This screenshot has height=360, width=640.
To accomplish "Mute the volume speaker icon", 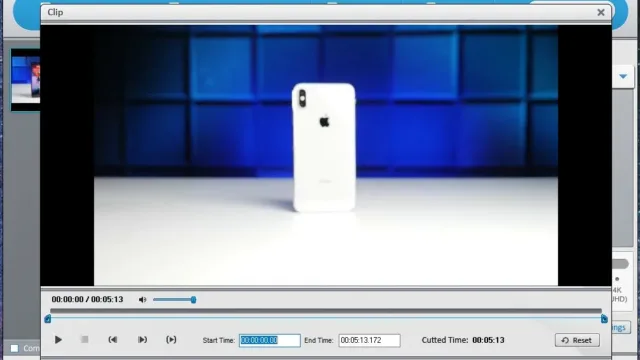I will 142,300.
